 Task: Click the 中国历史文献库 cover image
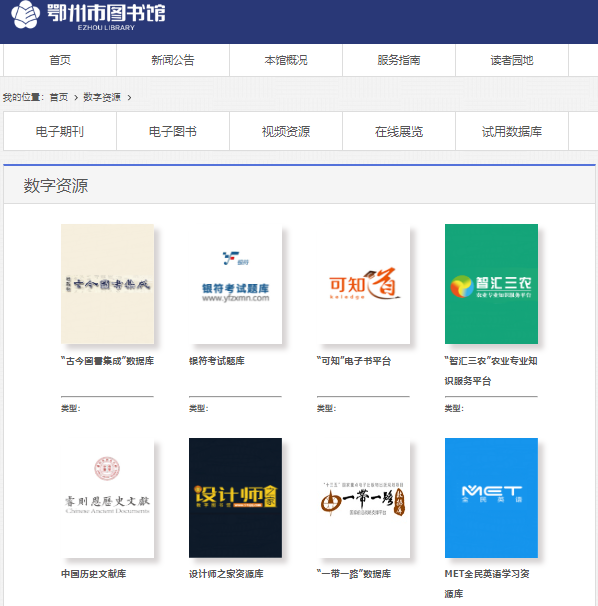tap(107, 497)
